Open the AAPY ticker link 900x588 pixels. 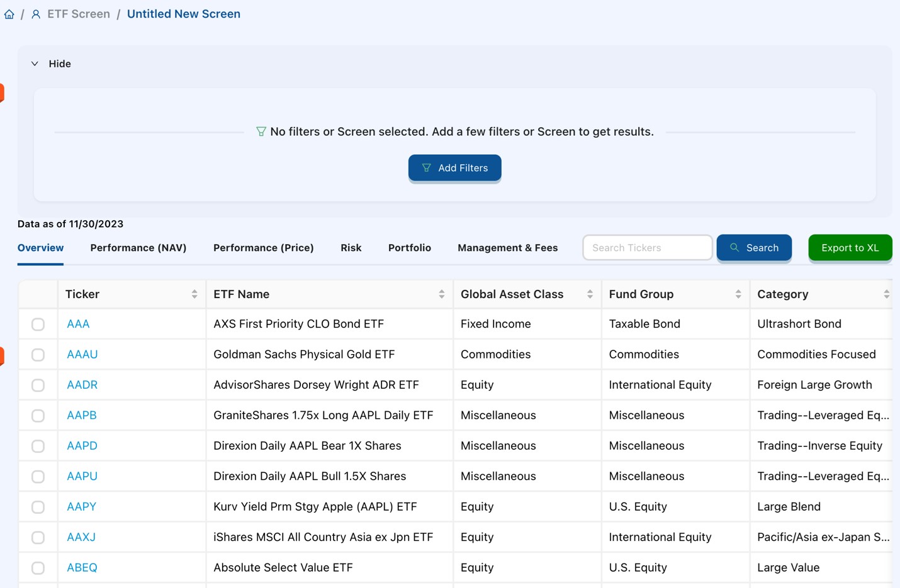[82, 506]
